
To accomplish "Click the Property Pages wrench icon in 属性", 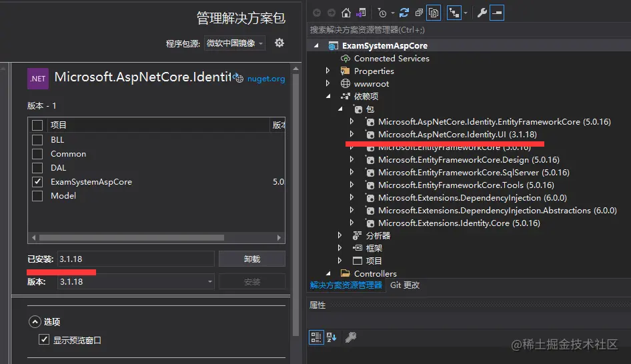I will point(350,337).
